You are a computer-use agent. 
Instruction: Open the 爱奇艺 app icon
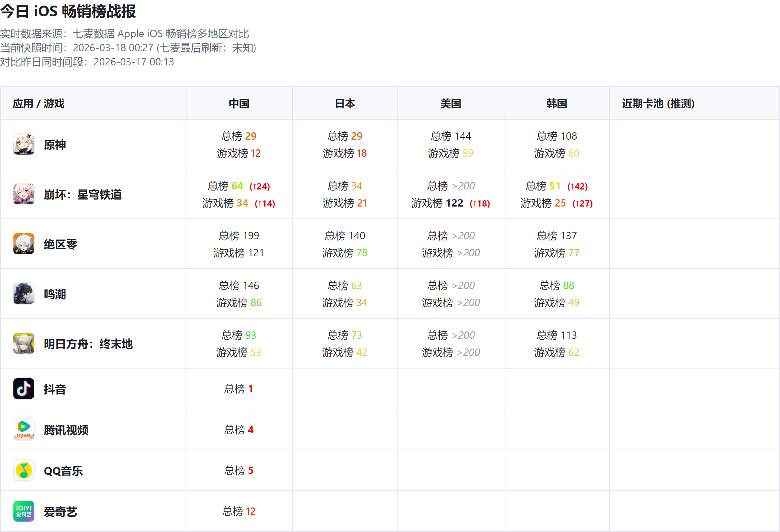point(24,511)
